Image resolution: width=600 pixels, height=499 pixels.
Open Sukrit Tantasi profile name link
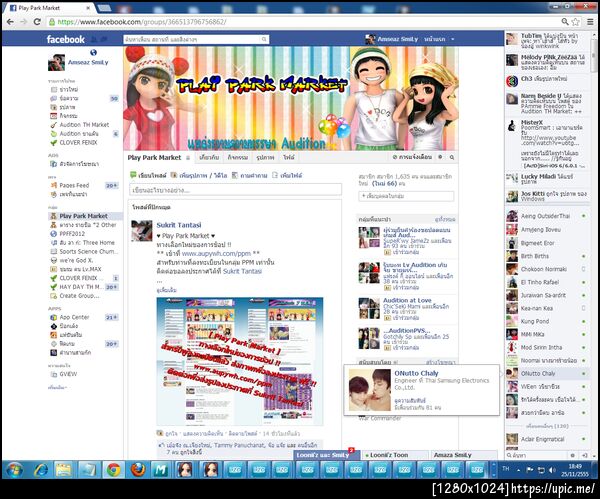[179, 225]
